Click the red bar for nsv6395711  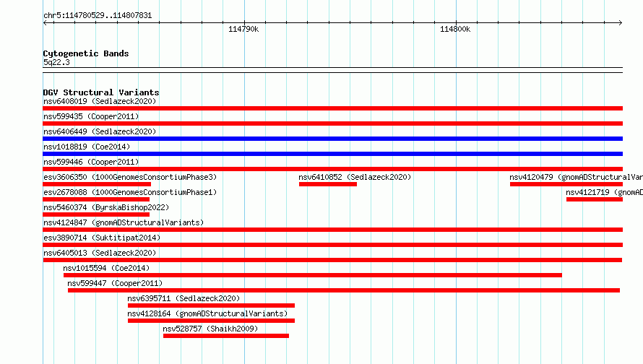click(x=211, y=305)
